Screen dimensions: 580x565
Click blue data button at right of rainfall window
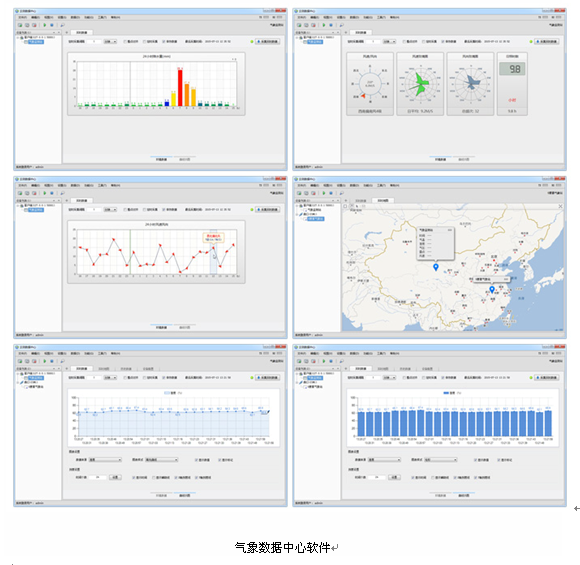coord(267,41)
